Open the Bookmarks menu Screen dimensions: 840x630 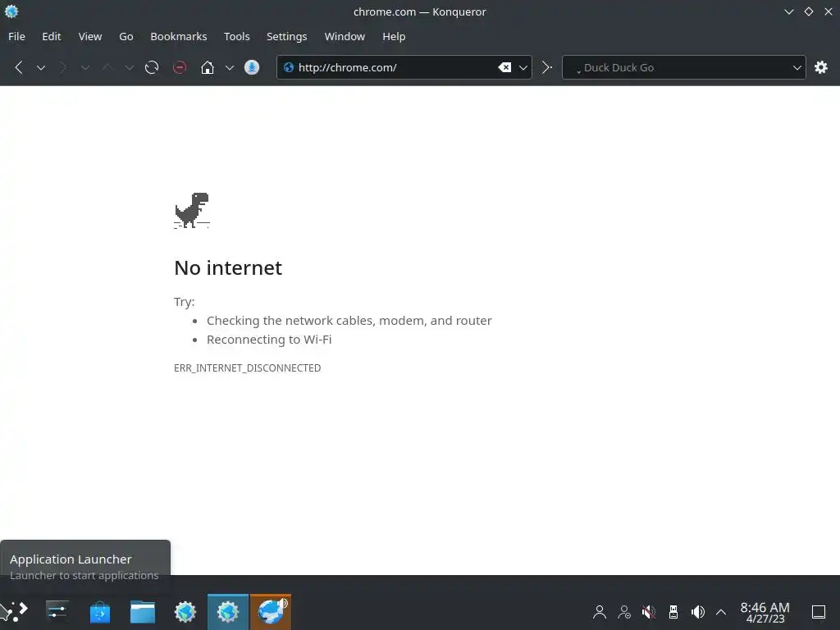pos(178,36)
